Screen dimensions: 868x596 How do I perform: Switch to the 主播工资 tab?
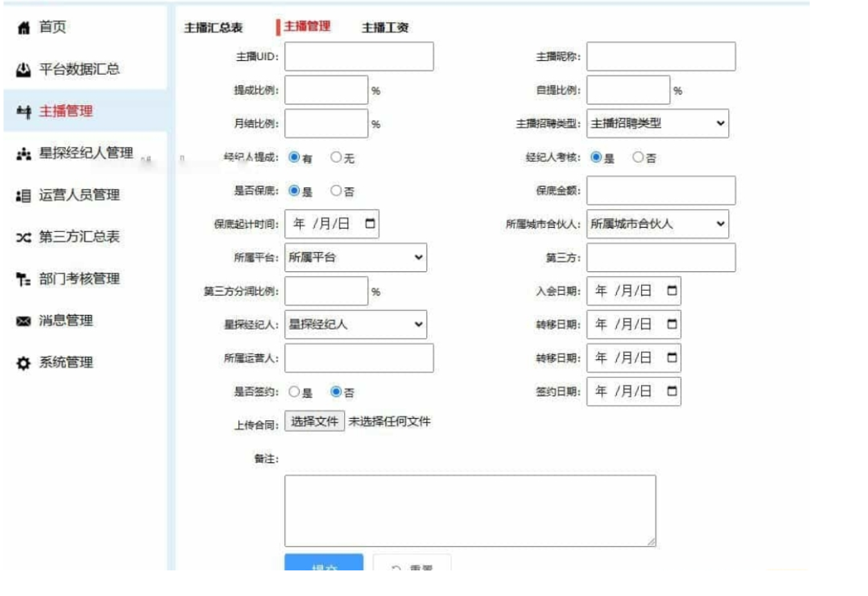click(385, 28)
